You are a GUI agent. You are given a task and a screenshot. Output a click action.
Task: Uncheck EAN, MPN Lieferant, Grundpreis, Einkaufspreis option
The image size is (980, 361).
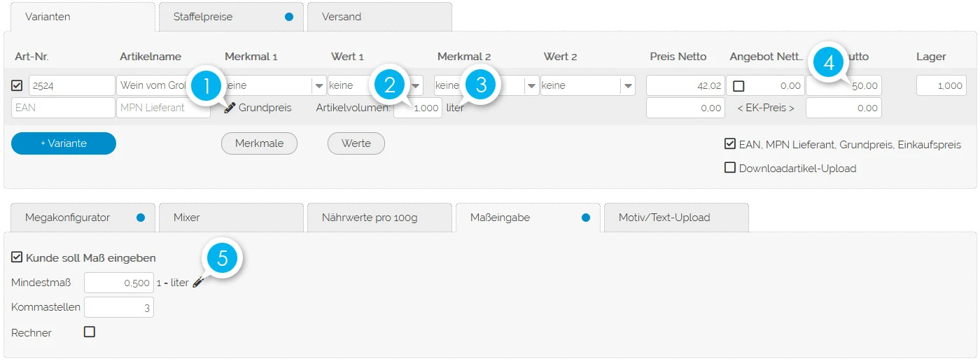point(730,144)
